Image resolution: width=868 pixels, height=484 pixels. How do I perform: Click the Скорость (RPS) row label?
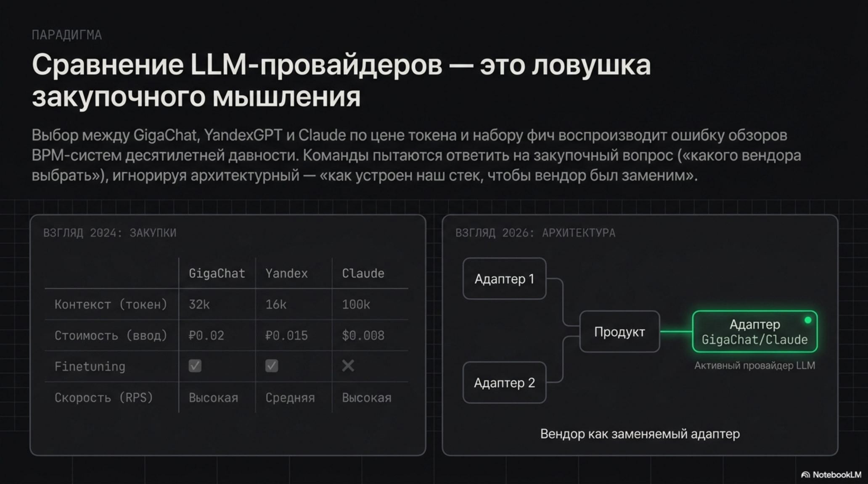(x=104, y=397)
